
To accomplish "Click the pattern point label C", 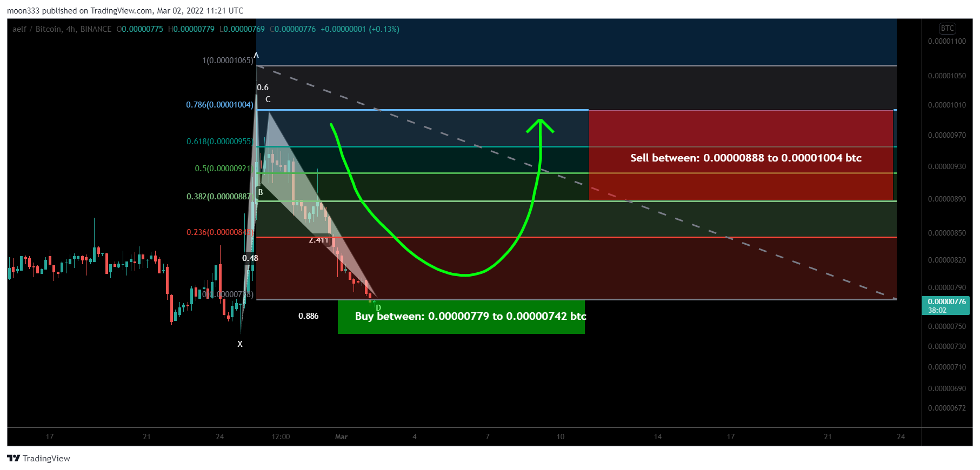I will (268, 99).
